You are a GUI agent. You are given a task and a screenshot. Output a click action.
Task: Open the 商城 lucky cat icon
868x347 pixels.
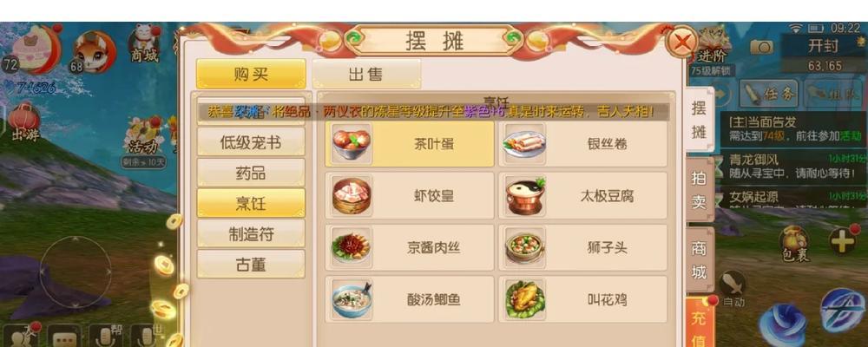click(144, 44)
